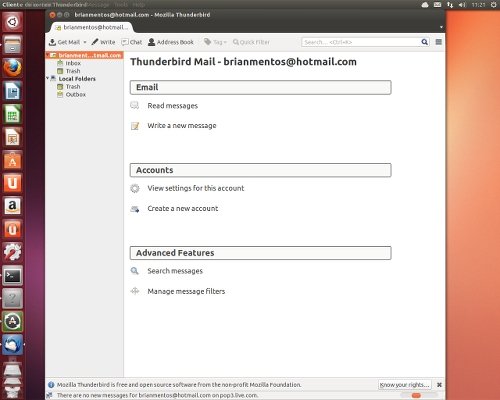Focus the global Search field
This screenshot has height=400, width=500.
pos(361,42)
